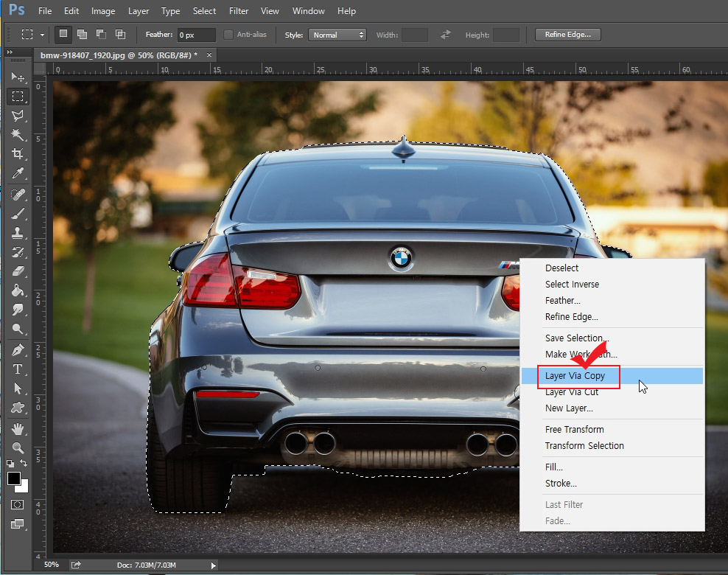The width and height of the screenshot is (728, 575).
Task: Select the Eraser tool
Action: tap(18, 271)
